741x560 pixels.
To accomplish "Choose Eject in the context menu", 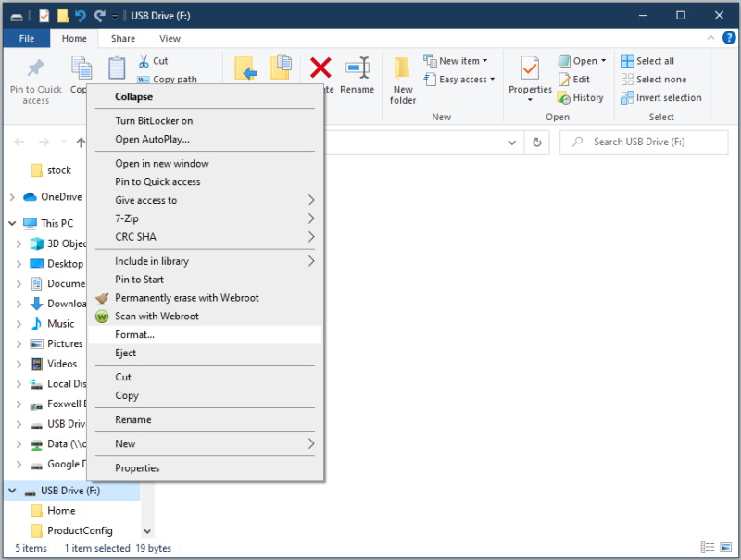I will [x=126, y=353].
